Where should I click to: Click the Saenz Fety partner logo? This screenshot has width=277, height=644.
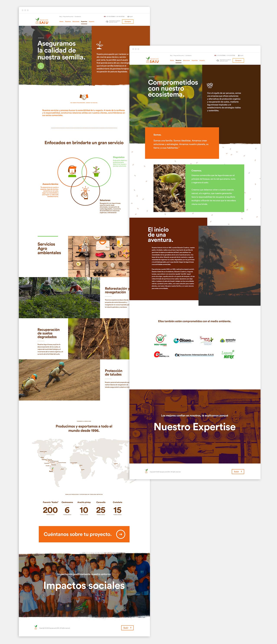point(207,340)
